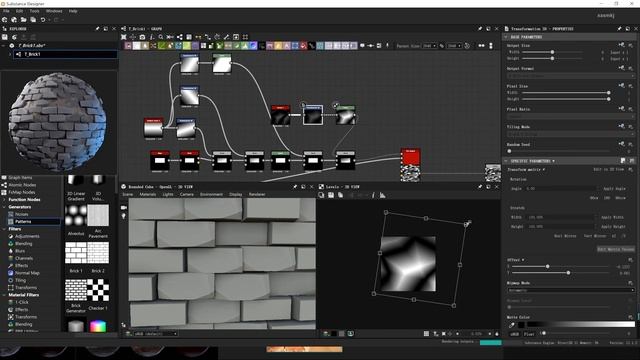The width and height of the screenshot is (640, 360).
Task: Click the Matte Color eyedropper icon
Action: coord(511,325)
